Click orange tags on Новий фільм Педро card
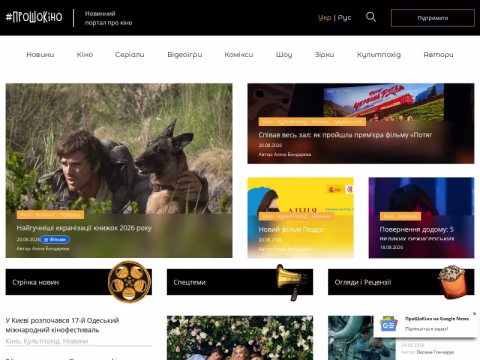The height and width of the screenshot is (360, 480). pos(296,216)
